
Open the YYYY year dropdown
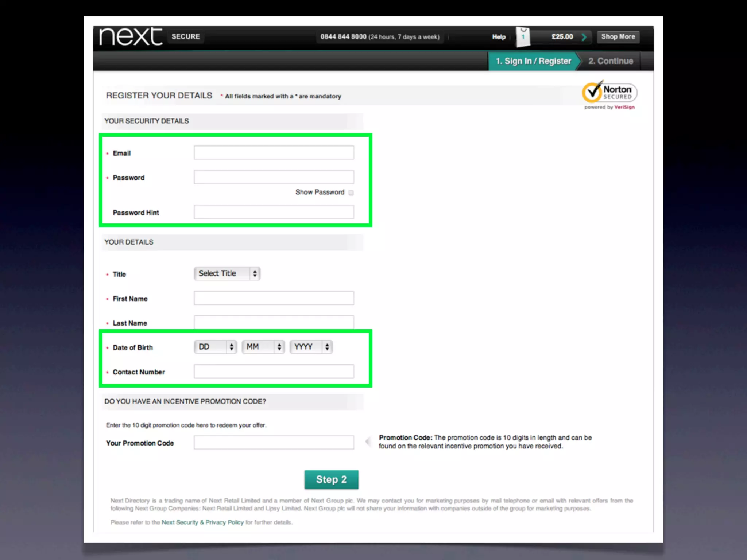point(311,347)
